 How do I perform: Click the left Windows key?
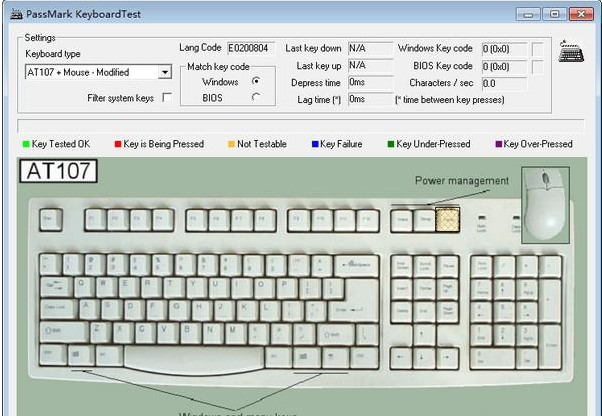81,355
